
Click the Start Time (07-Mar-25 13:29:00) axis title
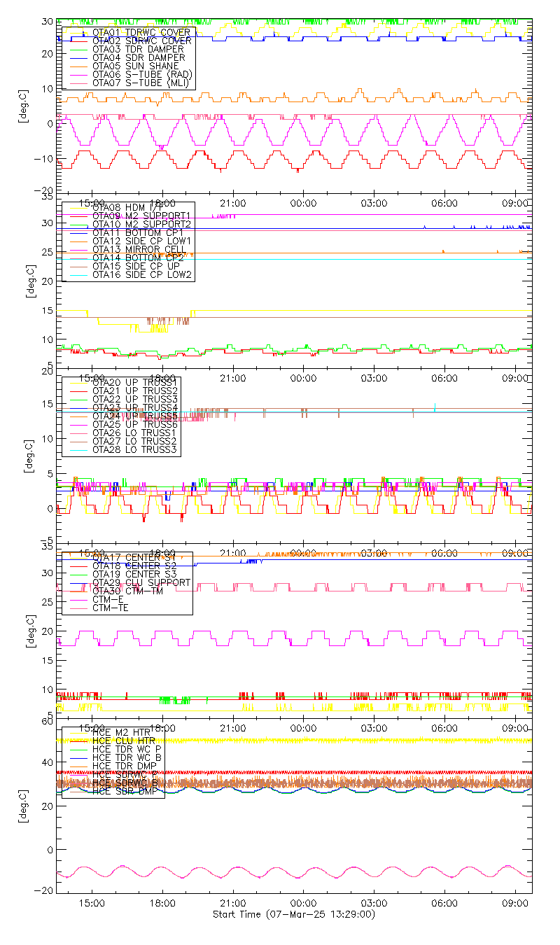pyautogui.click(x=293, y=914)
